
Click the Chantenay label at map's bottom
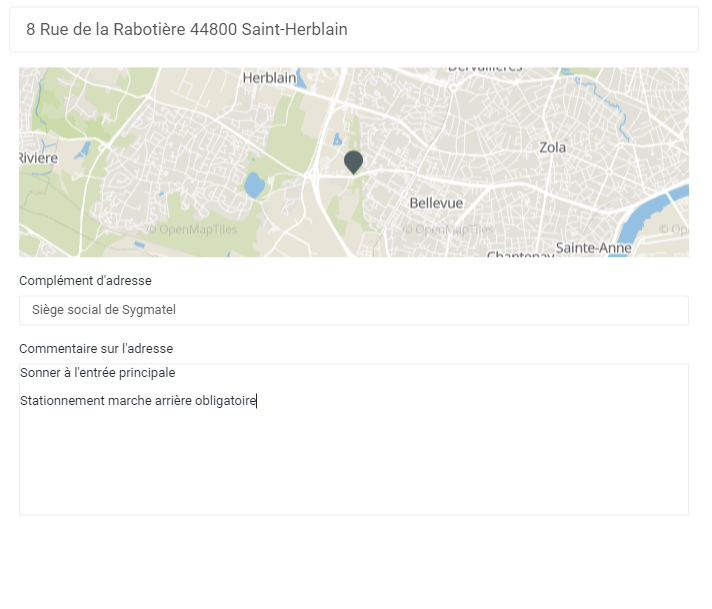[x=520, y=255]
